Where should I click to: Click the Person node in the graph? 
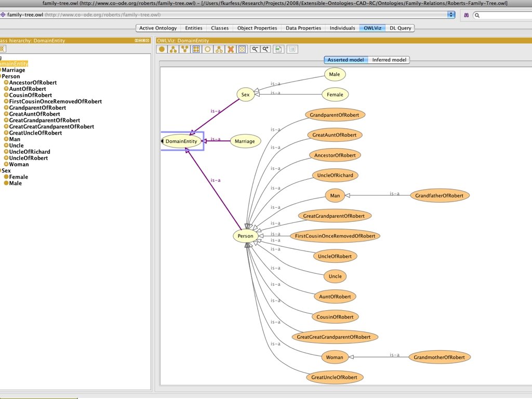tap(245, 236)
